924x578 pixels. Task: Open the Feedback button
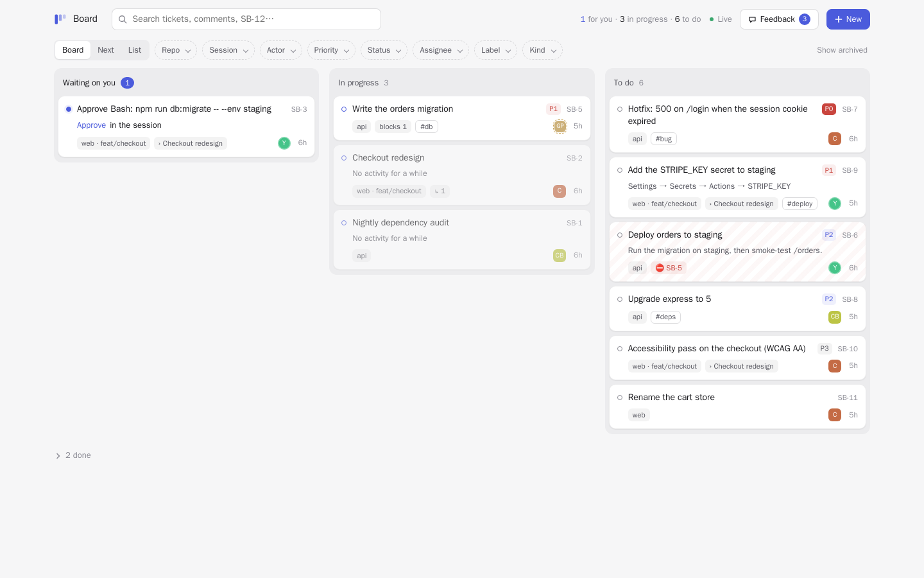779,19
